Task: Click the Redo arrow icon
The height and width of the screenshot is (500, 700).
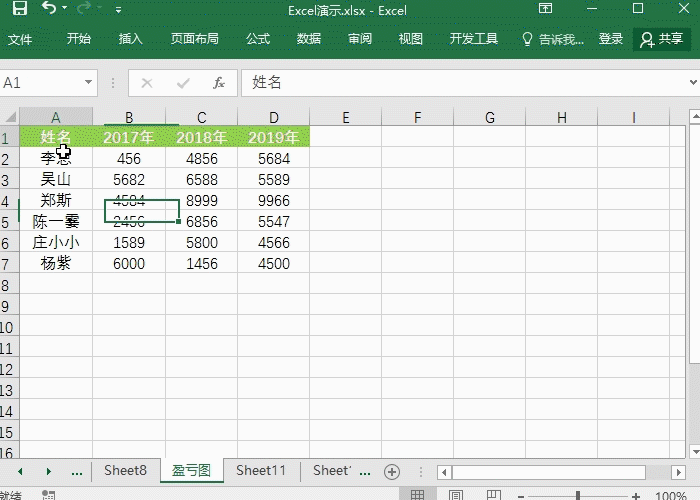Action: tap(84, 8)
